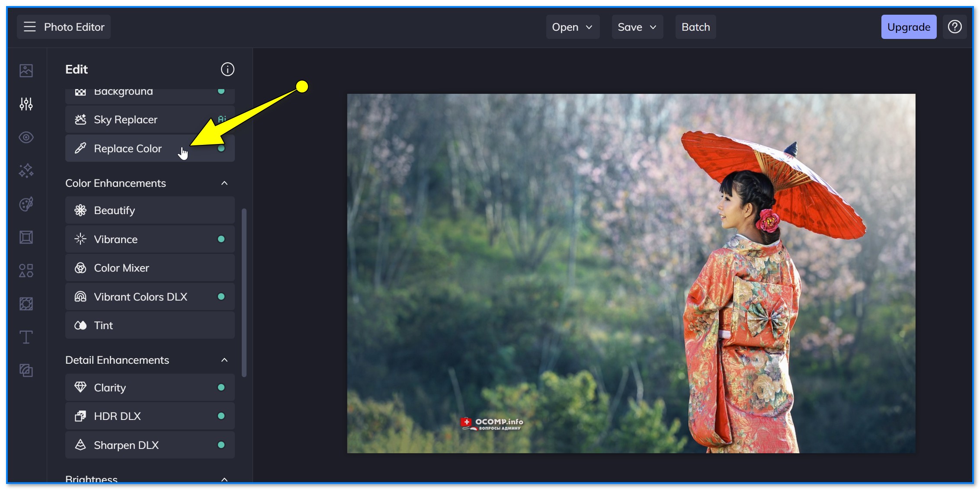This screenshot has height=490, width=980.
Task: Select the Replace Color tool
Action: [128, 148]
